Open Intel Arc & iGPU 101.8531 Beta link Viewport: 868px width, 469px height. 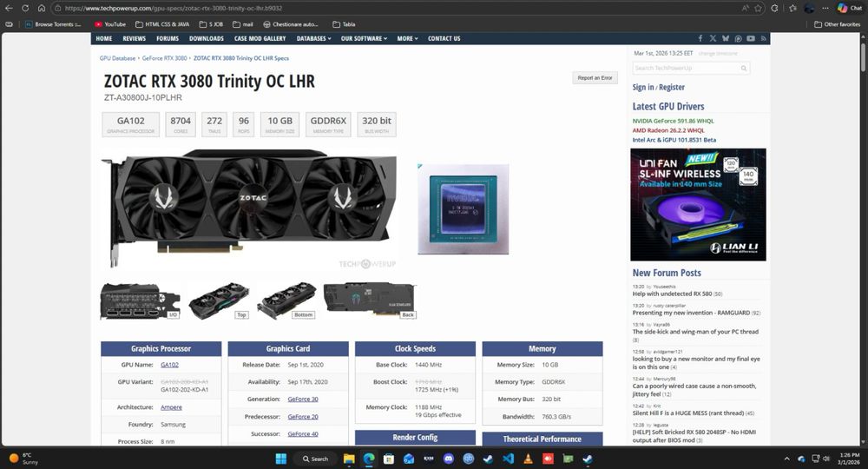click(674, 140)
